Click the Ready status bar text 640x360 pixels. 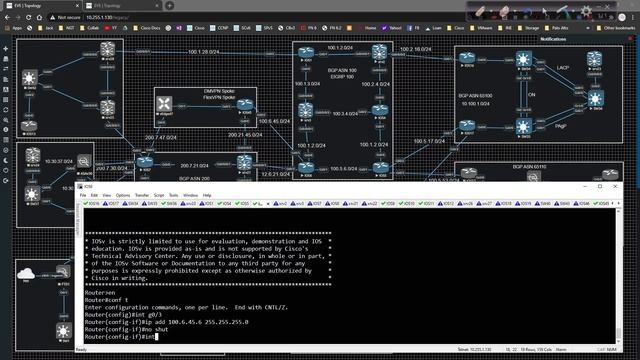click(x=81, y=349)
